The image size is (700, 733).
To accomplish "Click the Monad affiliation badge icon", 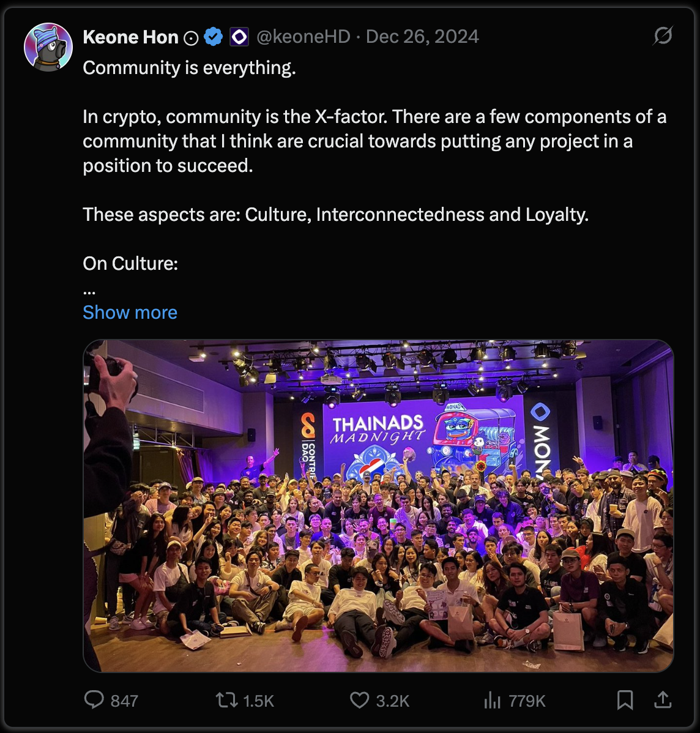I will click(239, 37).
